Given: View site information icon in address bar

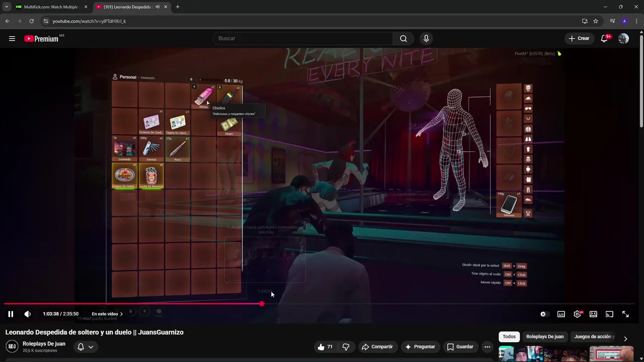Looking at the screenshot, I should [46, 21].
